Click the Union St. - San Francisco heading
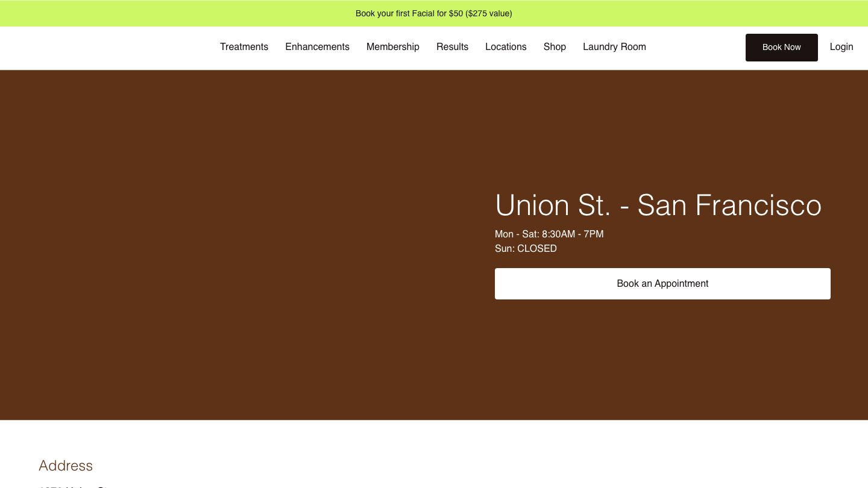This screenshot has width=868, height=488. pyautogui.click(x=658, y=205)
